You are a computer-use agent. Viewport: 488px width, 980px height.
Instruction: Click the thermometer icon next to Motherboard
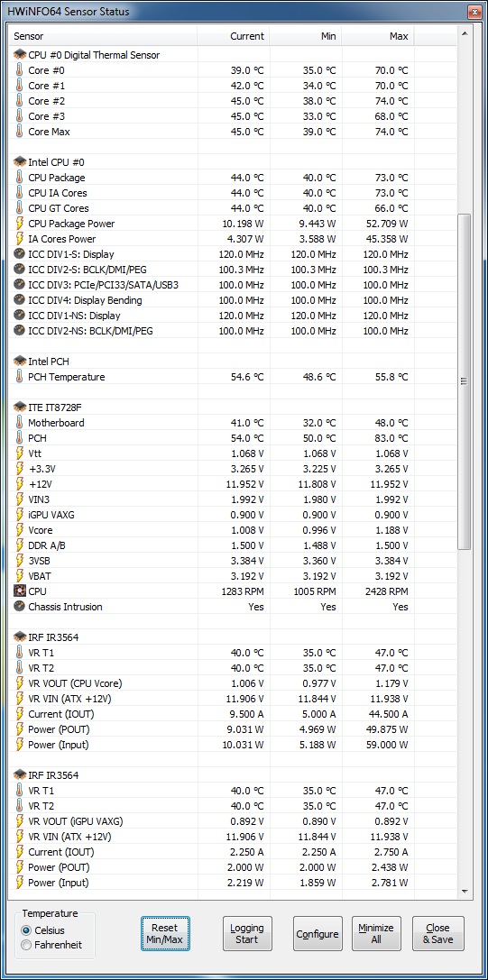click(x=20, y=423)
